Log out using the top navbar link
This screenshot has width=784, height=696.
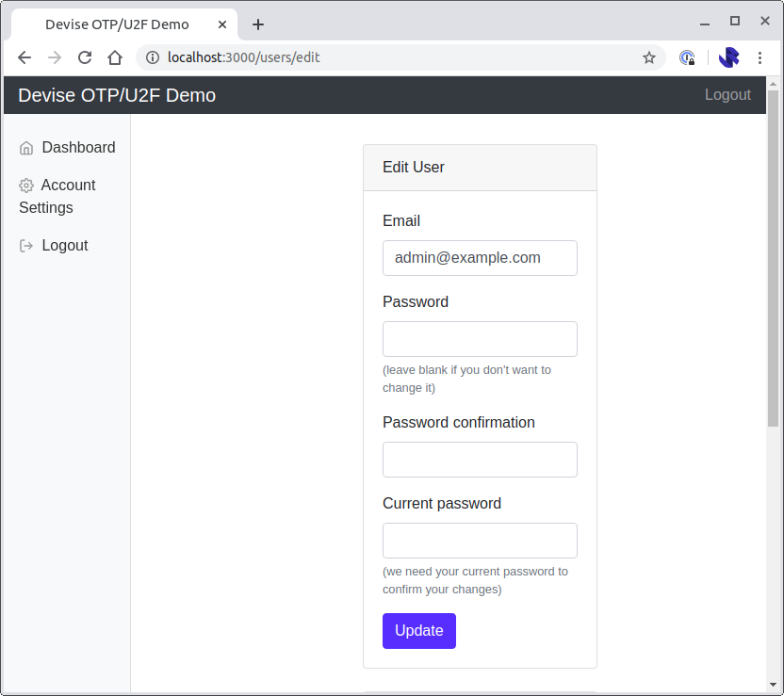pos(727,94)
